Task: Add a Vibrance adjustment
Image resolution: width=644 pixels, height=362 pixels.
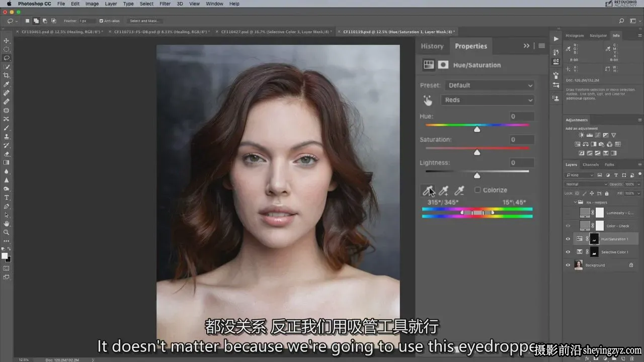Action: pos(613,135)
